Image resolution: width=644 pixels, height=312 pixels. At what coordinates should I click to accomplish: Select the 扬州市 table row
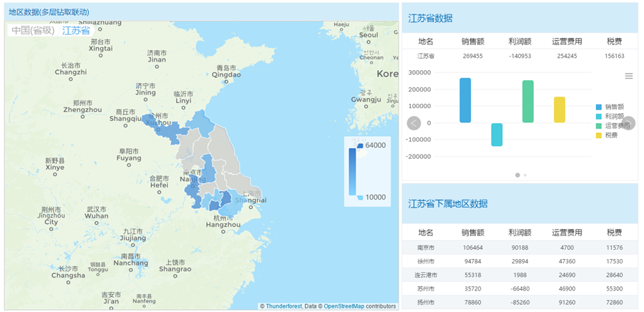(x=520, y=303)
